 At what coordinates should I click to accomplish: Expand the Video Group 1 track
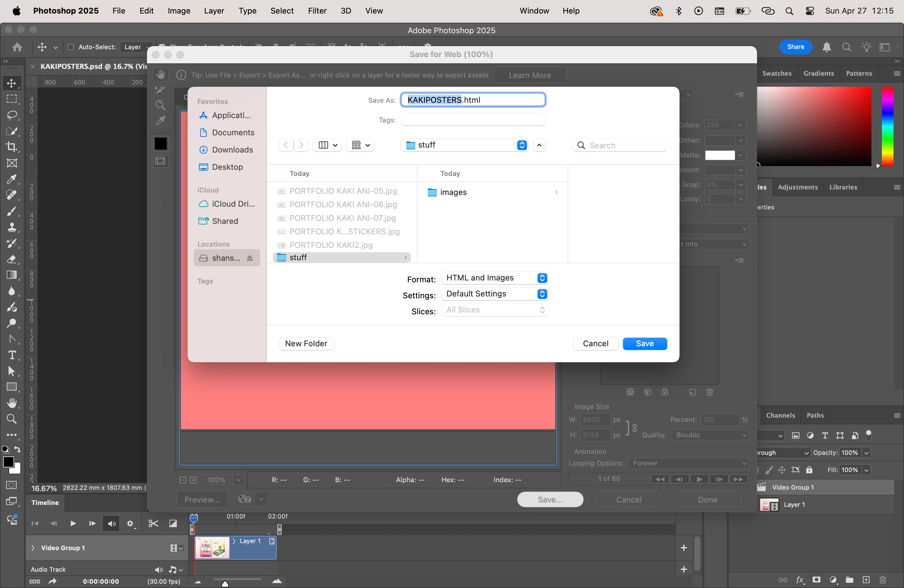click(33, 548)
